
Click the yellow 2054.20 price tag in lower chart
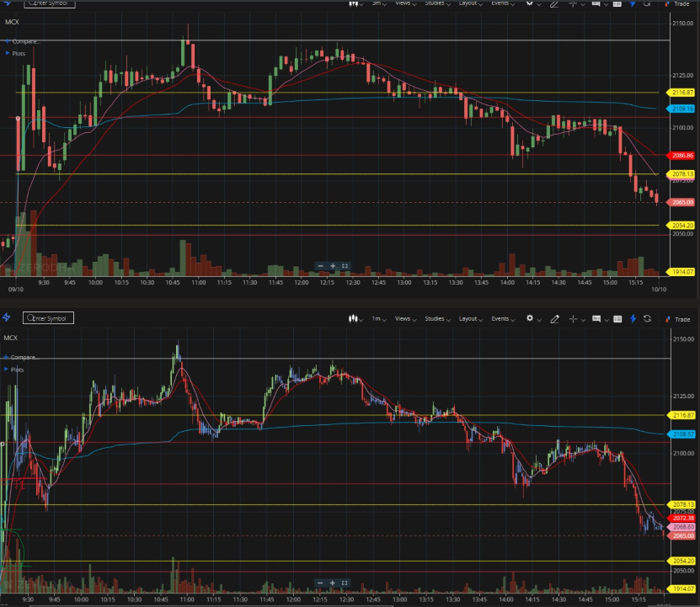(681, 561)
